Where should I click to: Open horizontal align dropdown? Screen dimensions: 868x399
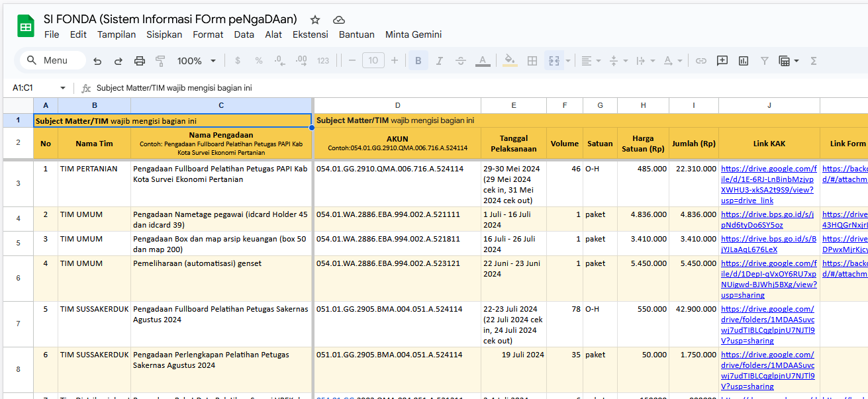[591, 61]
